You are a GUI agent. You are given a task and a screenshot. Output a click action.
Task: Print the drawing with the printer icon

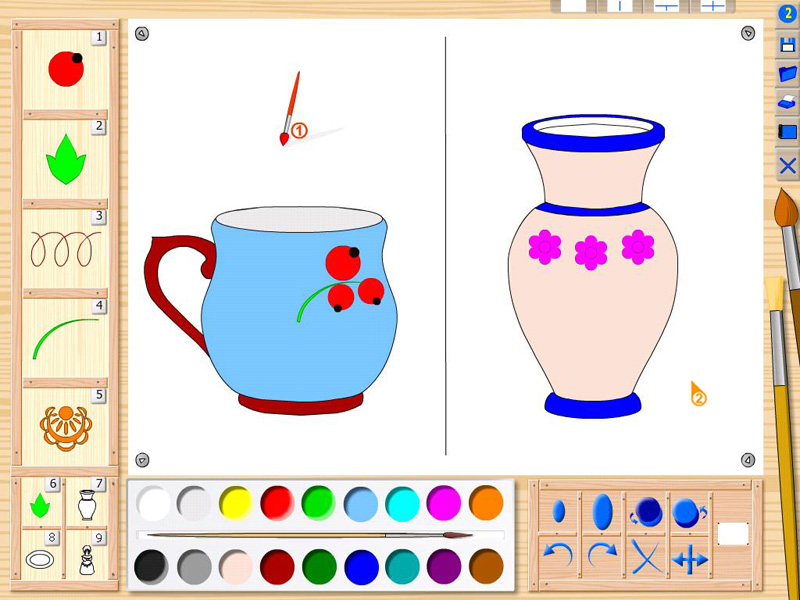[788, 102]
